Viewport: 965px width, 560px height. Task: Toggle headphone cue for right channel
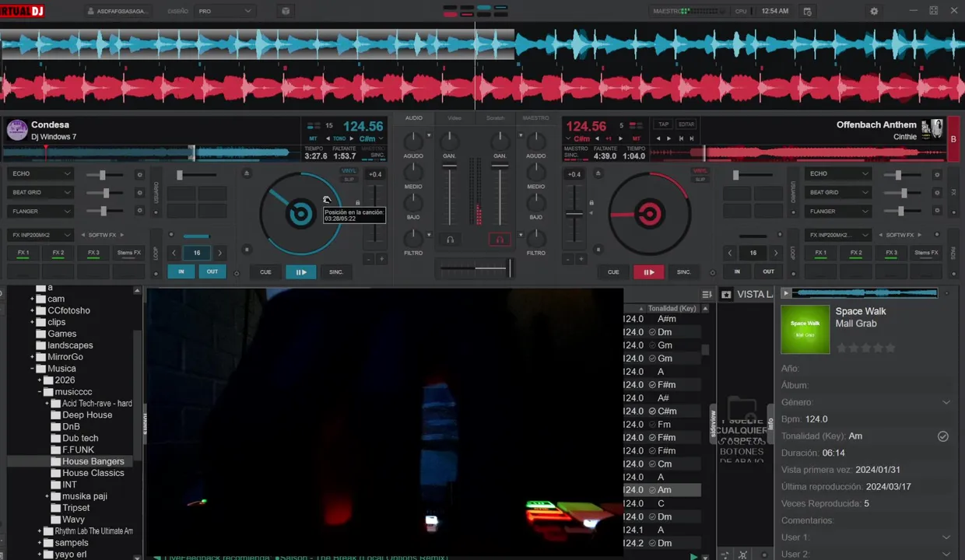[500, 240]
